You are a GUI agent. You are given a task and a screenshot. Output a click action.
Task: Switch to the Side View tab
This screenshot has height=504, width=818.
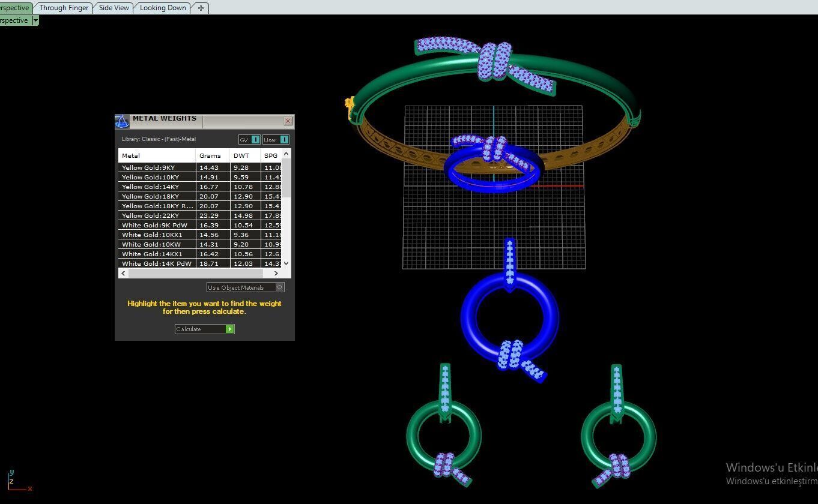pos(114,8)
